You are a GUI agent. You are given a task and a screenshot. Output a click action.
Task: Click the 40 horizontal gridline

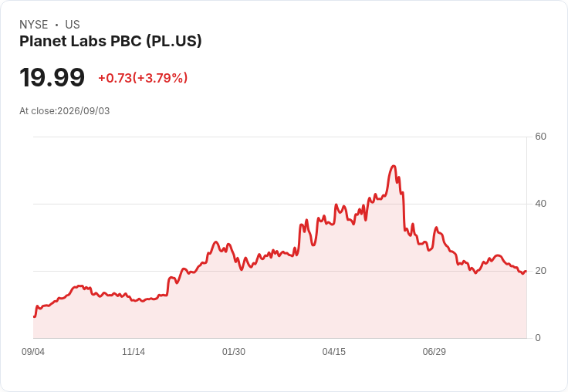279,204
